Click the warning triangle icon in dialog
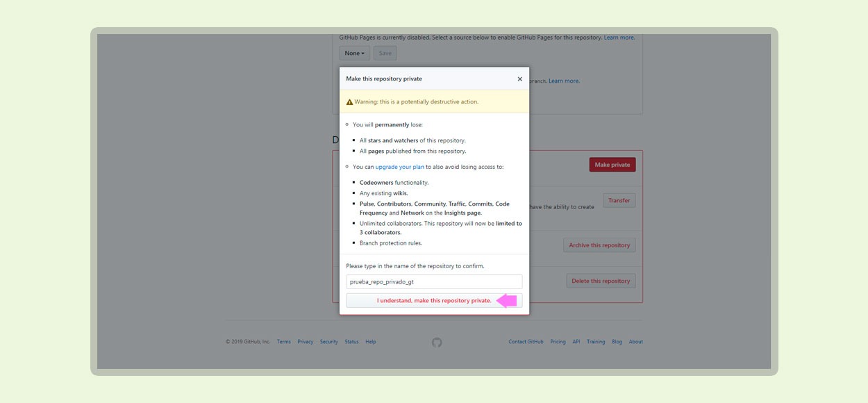 click(x=349, y=101)
